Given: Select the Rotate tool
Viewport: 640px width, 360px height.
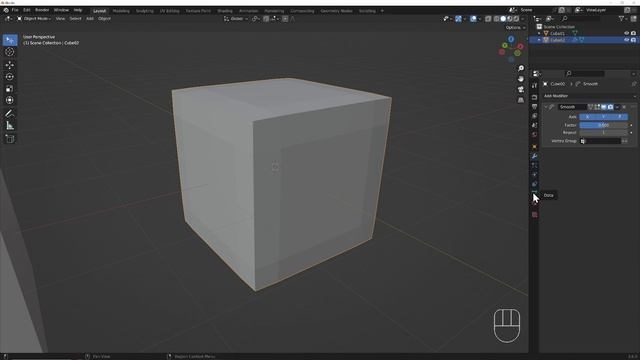Looking at the screenshot, I should pos(10,77).
